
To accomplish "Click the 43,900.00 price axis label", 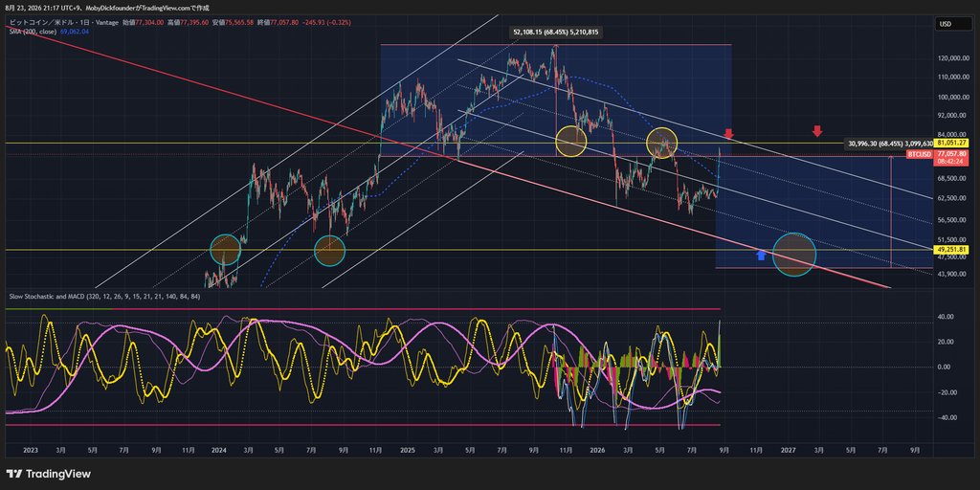I will coord(954,275).
